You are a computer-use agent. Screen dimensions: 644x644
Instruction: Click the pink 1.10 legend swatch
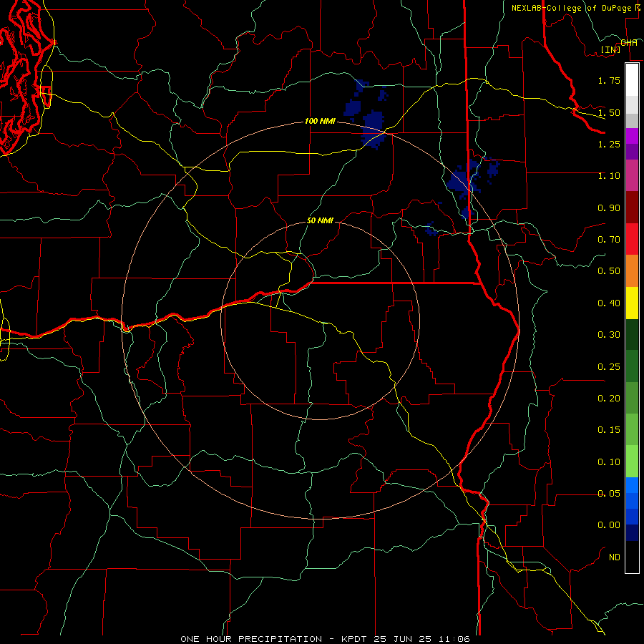[x=632, y=176]
